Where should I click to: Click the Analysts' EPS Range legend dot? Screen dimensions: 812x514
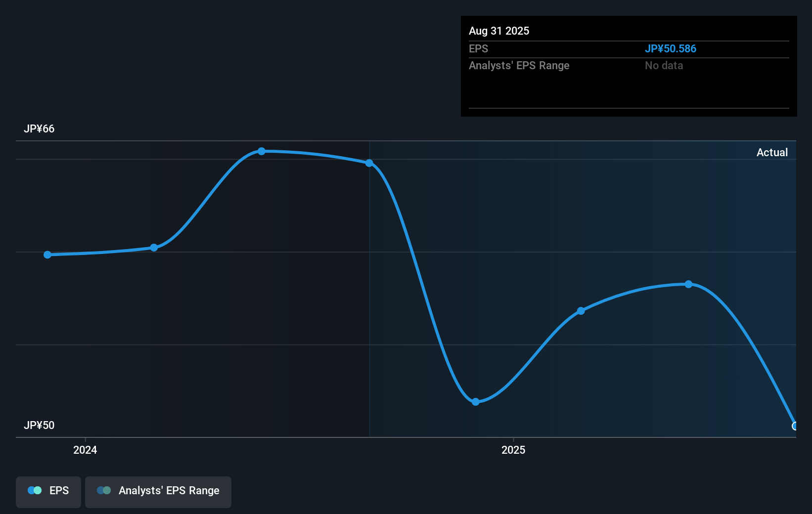pyautogui.click(x=104, y=490)
